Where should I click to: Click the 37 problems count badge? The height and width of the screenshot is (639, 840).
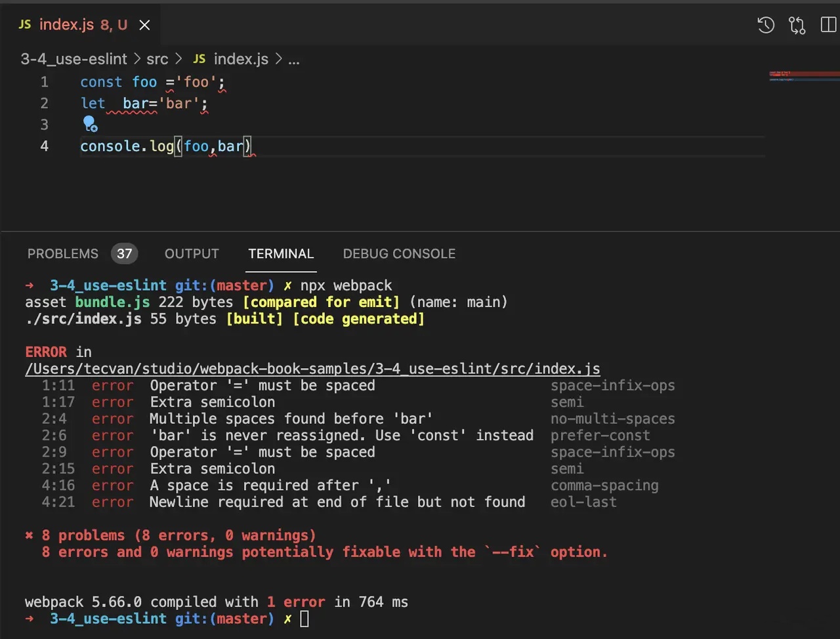(125, 254)
